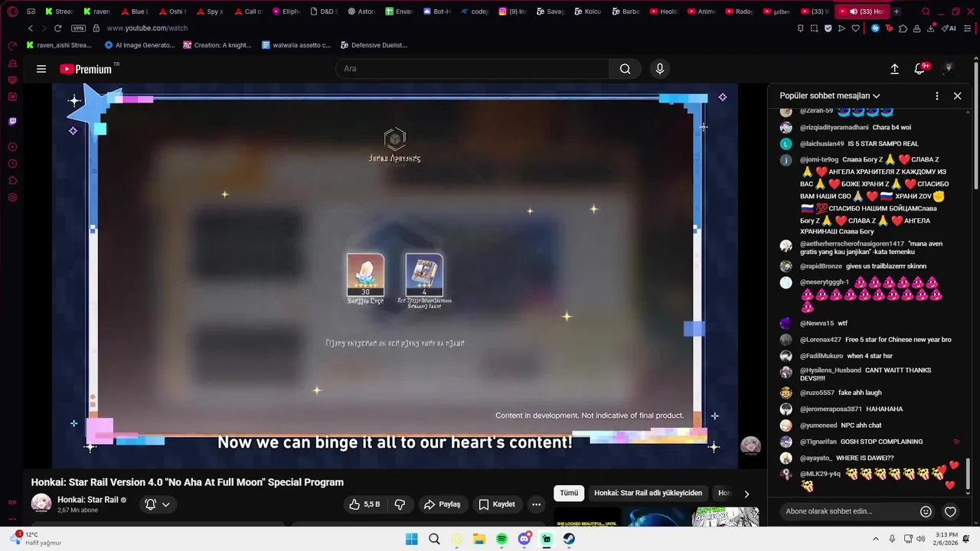Viewport: 980px width, 551px height.
Task: Close the live chat panel
Action: click(957, 96)
